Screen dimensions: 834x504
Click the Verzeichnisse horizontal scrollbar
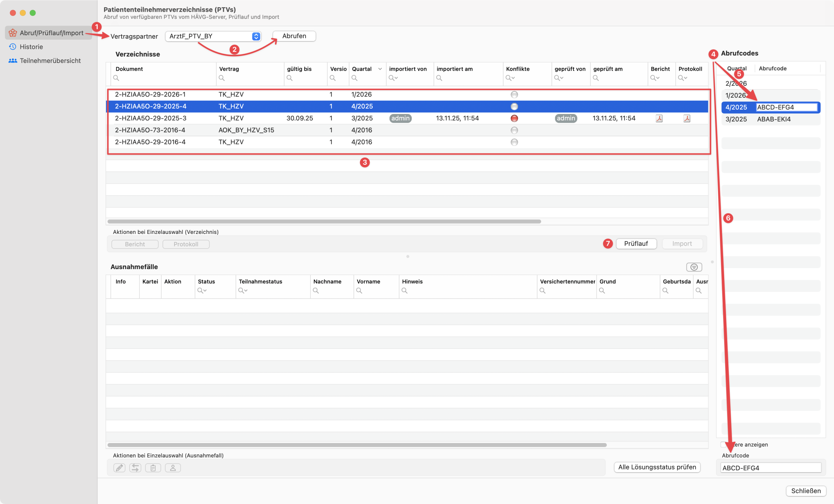pyautogui.click(x=324, y=222)
